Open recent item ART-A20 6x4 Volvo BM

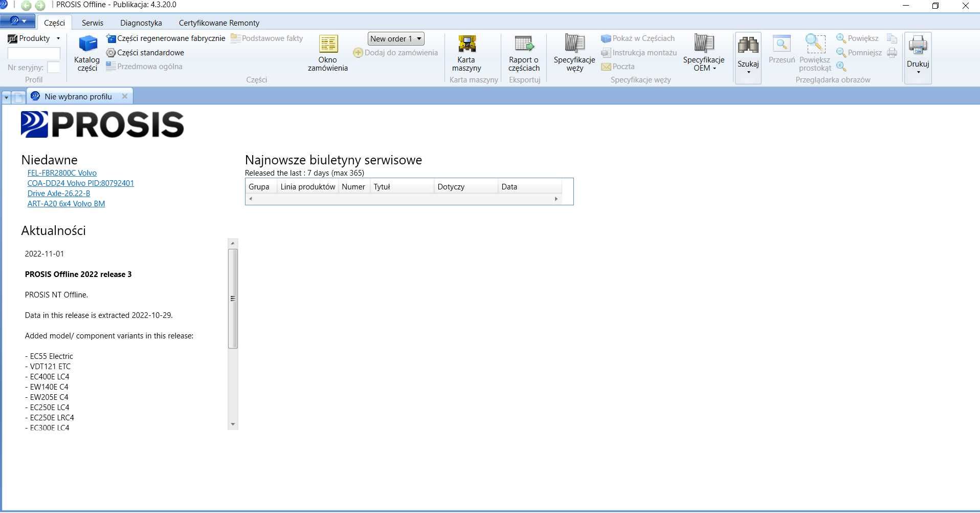point(66,204)
